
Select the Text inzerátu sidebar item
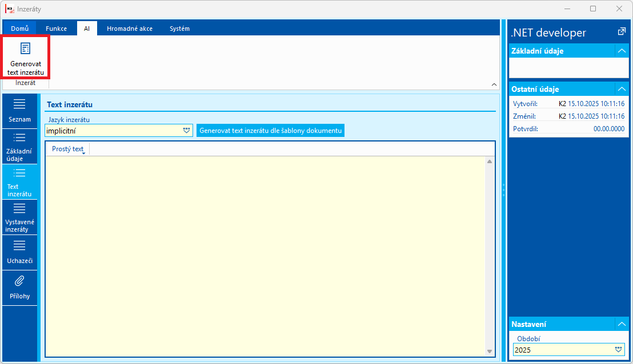click(19, 182)
